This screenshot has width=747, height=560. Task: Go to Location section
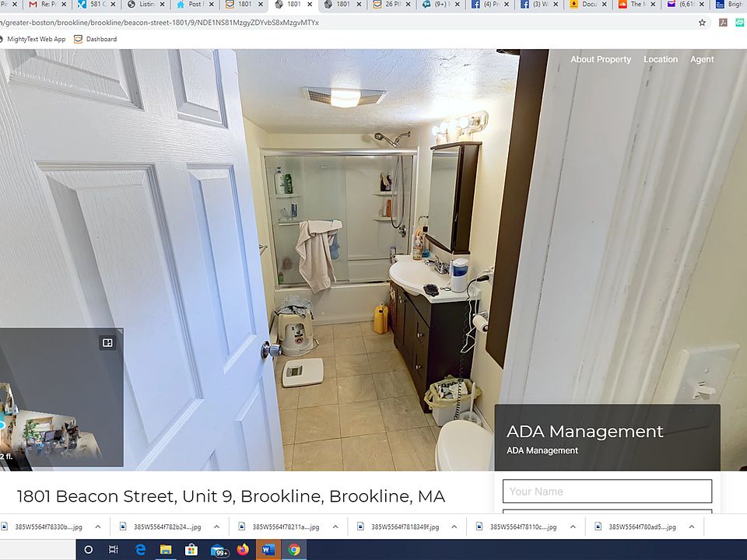click(661, 60)
